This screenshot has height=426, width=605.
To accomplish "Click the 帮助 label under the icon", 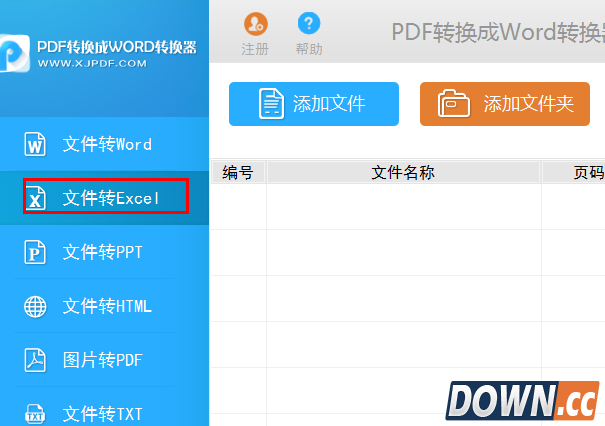I will [309, 49].
